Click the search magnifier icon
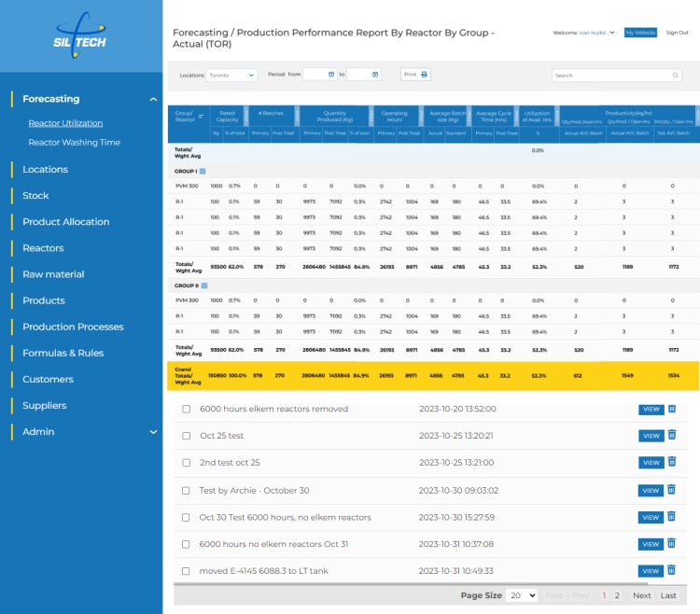Image resolution: width=700 pixels, height=614 pixels. pos(676,76)
